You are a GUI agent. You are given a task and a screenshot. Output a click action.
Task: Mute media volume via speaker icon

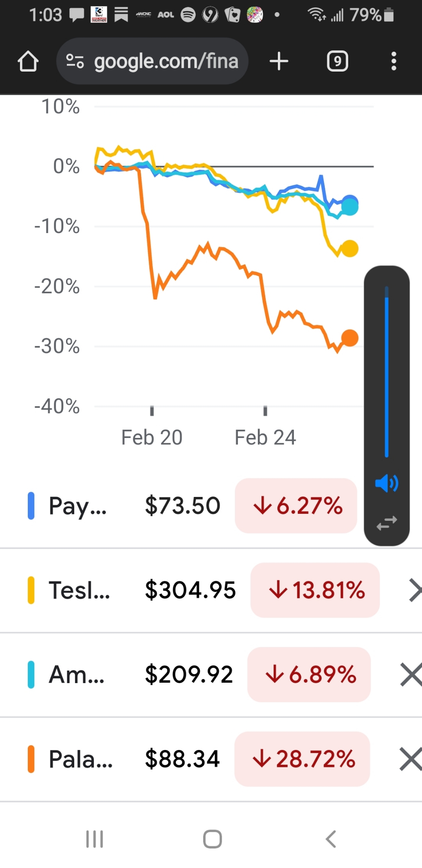[x=386, y=483]
